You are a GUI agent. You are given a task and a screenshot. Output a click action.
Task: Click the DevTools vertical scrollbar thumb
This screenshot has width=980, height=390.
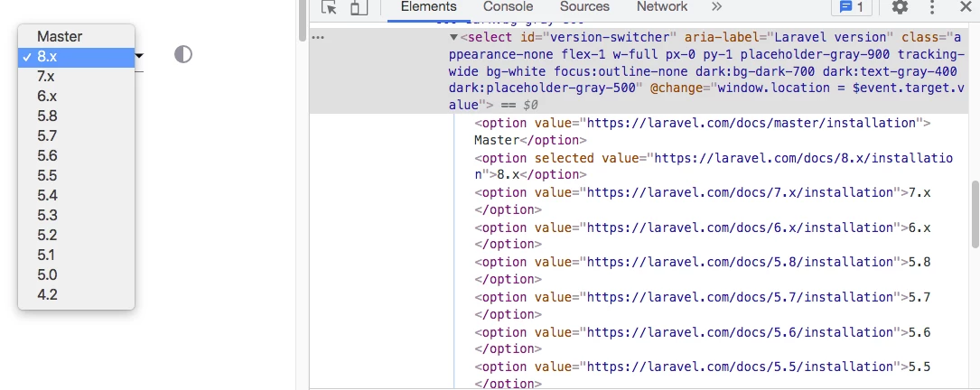975,215
